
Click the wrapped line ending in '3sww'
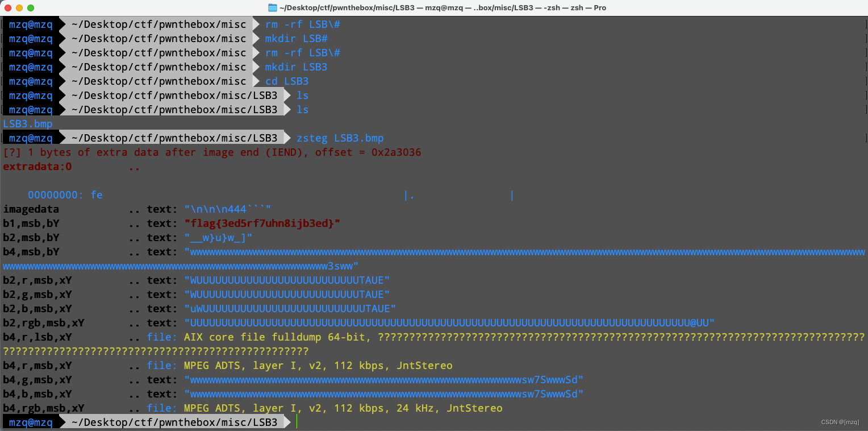click(x=181, y=266)
